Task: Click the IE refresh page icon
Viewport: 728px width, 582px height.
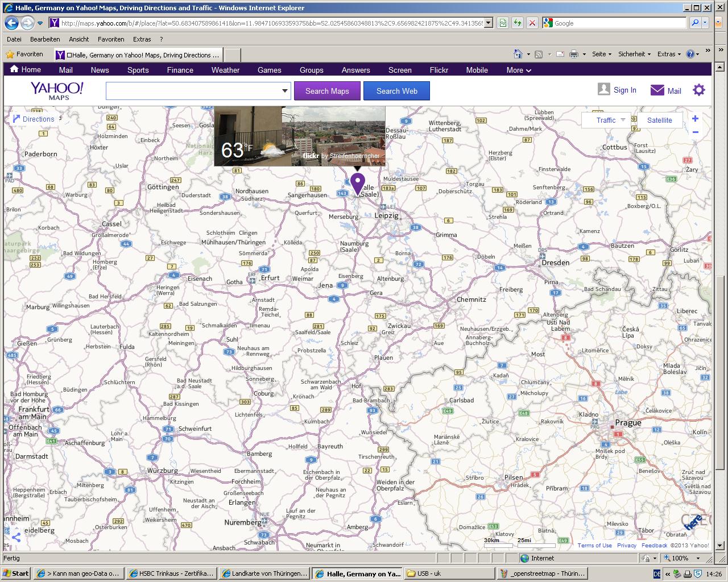Action: pos(517,23)
